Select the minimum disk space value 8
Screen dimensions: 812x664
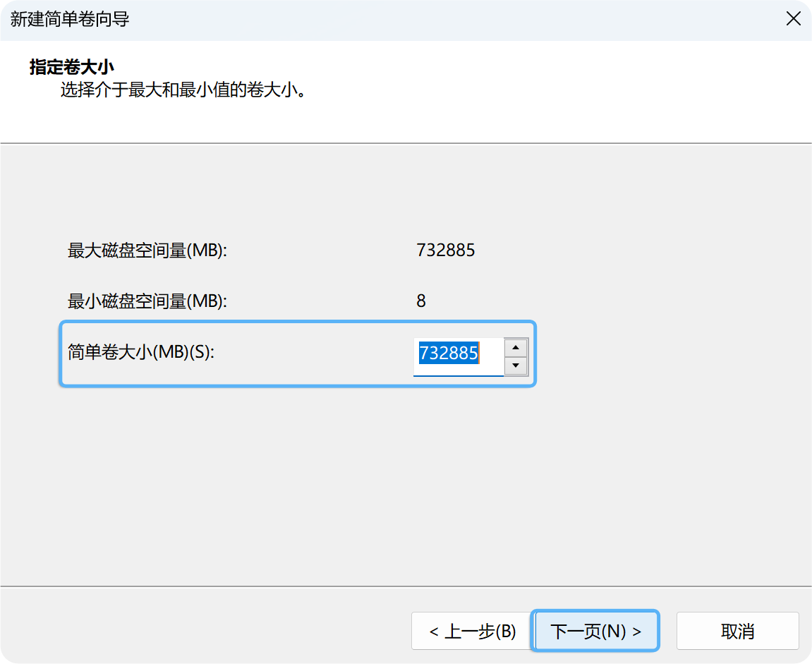(x=421, y=301)
